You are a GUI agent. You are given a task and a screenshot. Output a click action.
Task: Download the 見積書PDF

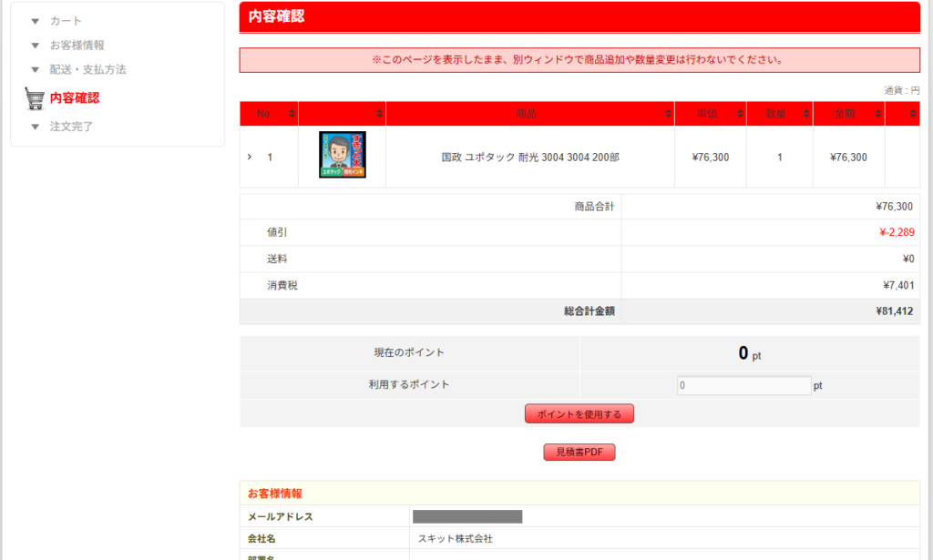coord(579,452)
